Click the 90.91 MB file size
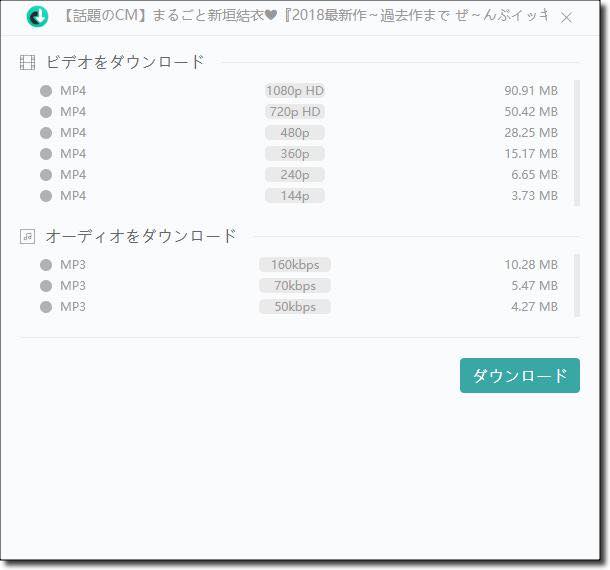The height and width of the screenshot is (570, 610). coord(531,91)
